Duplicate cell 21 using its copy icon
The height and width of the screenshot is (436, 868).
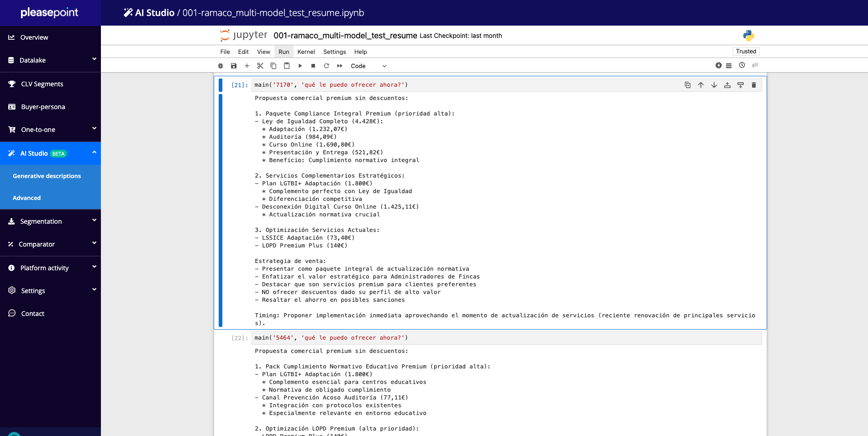[x=688, y=85]
